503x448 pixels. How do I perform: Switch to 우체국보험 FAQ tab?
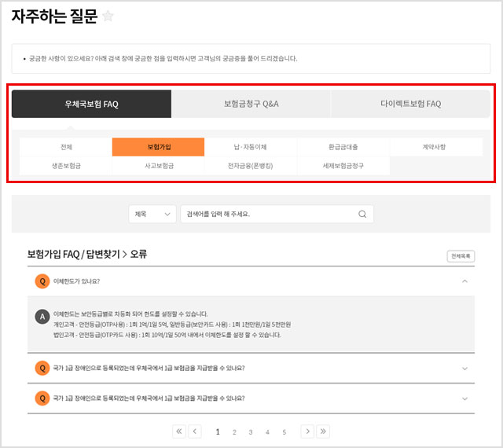click(x=91, y=104)
